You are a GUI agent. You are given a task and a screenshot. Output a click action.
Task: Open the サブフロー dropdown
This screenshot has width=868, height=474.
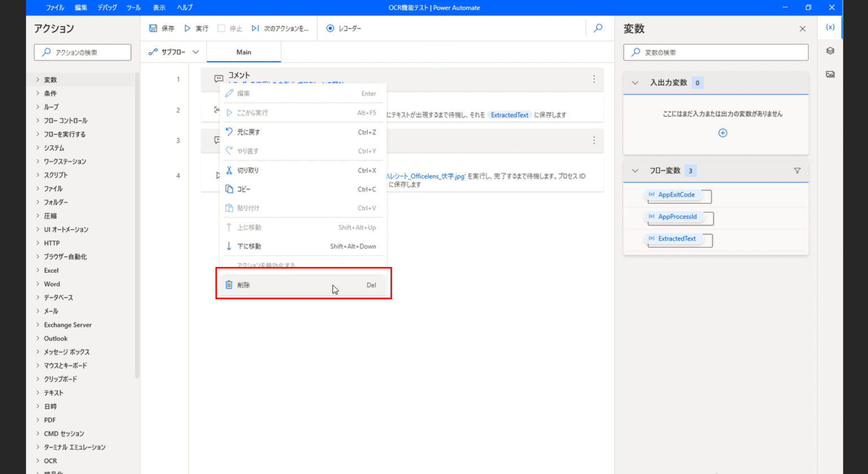[x=196, y=51]
